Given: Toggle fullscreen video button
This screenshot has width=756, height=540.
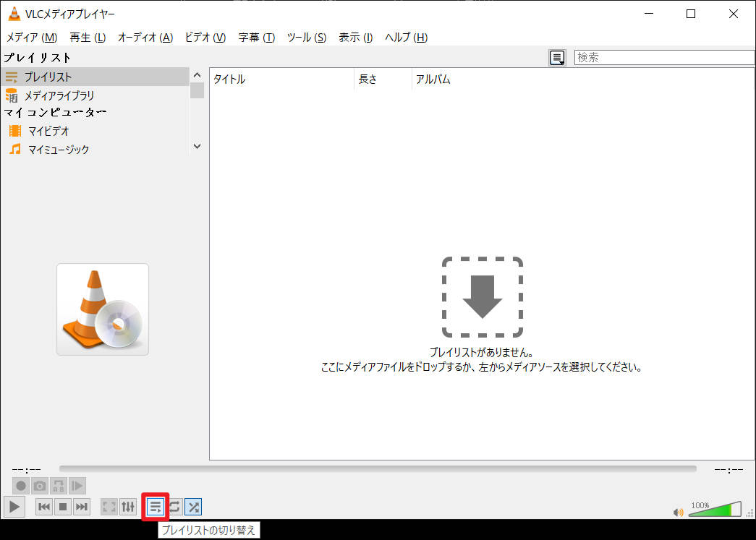Looking at the screenshot, I should 109,507.
